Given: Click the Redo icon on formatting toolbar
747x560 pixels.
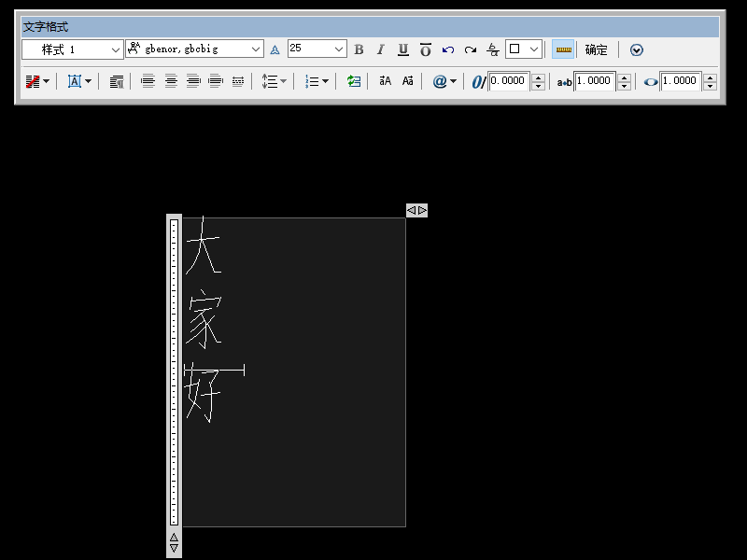Looking at the screenshot, I should (470, 49).
